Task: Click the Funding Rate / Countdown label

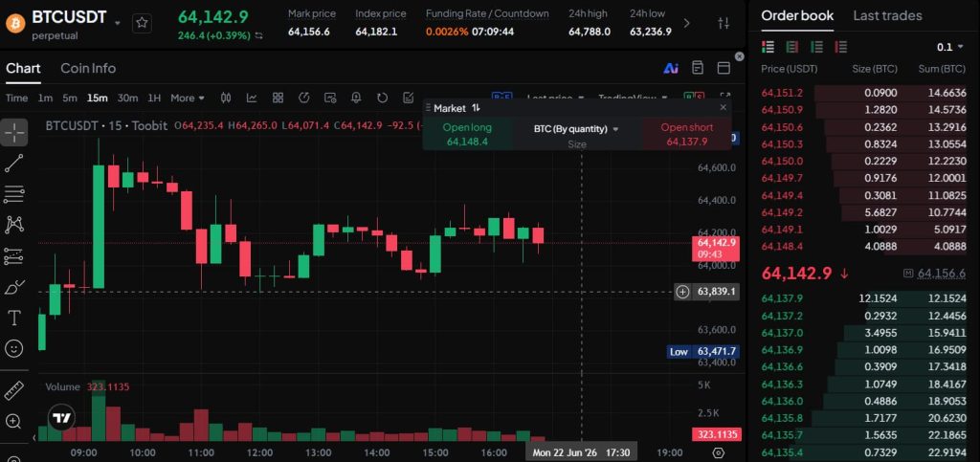Action: click(x=487, y=13)
